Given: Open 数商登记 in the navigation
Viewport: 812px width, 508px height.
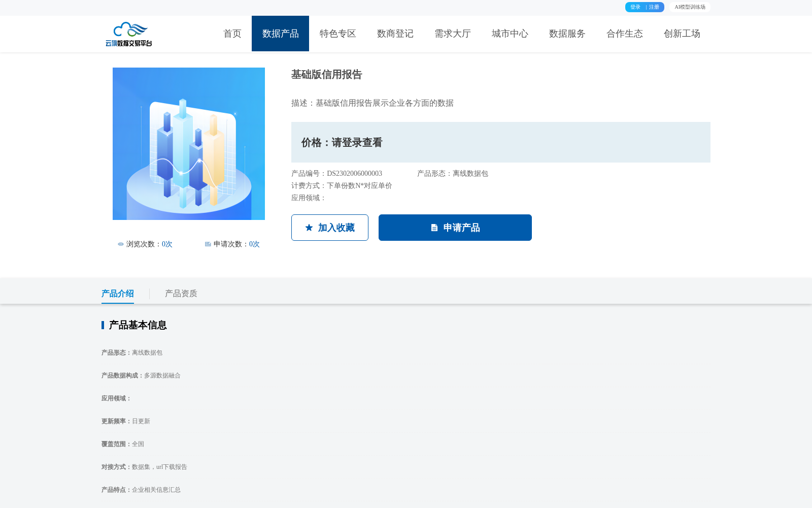Looking at the screenshot, I should (x=395, y=34).
